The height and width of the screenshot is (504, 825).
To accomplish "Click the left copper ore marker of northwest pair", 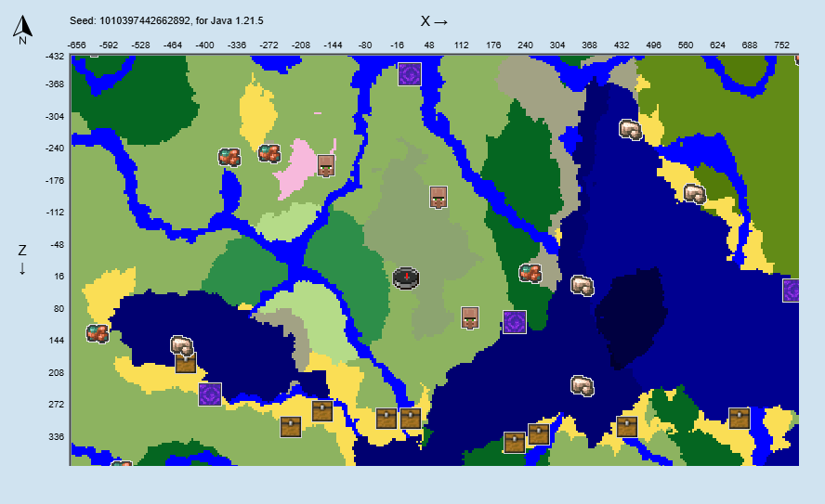I will [229, 157].
